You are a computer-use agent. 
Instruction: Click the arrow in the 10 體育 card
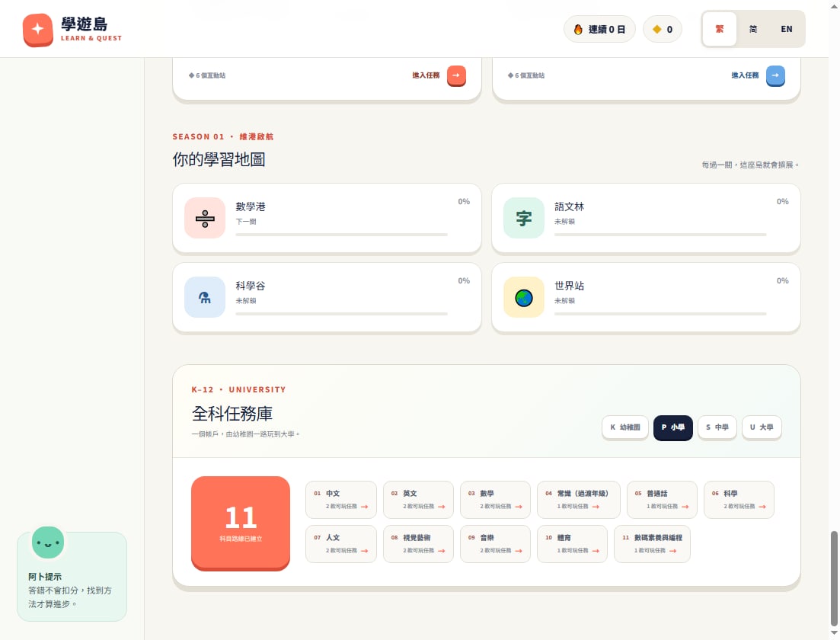(596, 551)
